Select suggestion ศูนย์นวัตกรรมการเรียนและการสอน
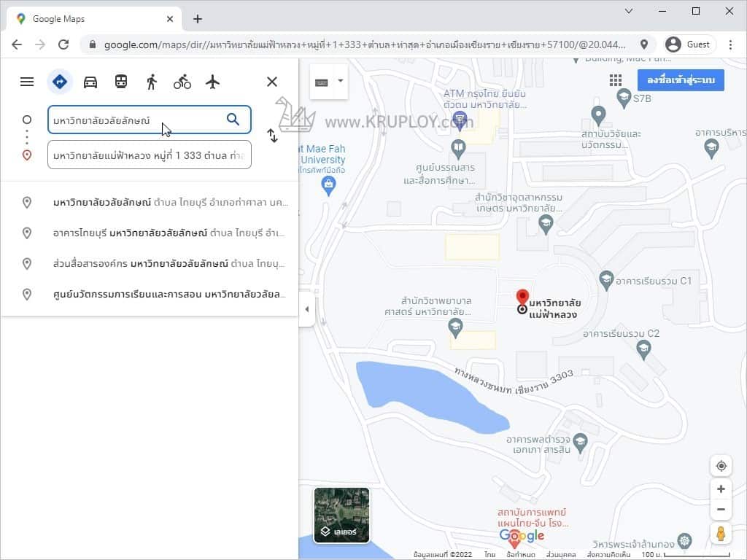 [150, 294]
